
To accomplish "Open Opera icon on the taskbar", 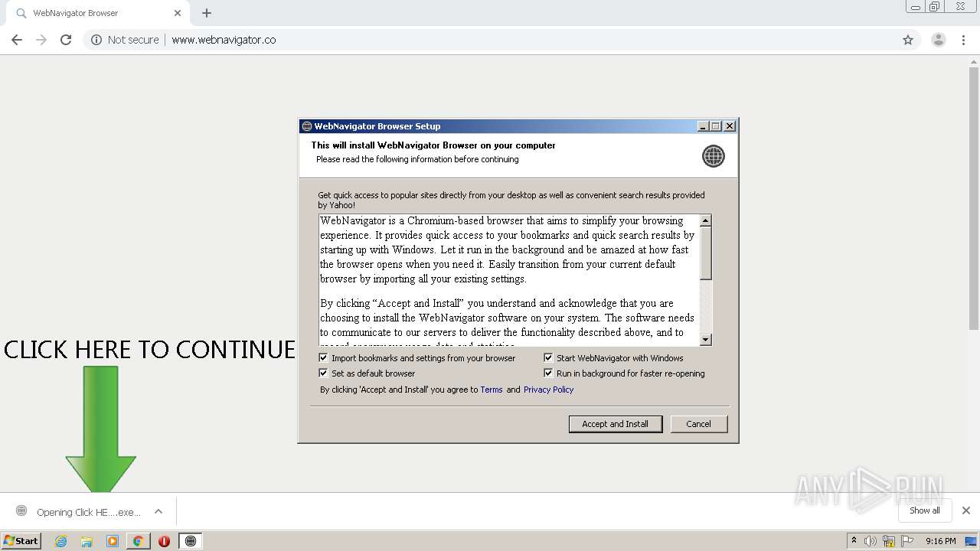I will [164, 541].
